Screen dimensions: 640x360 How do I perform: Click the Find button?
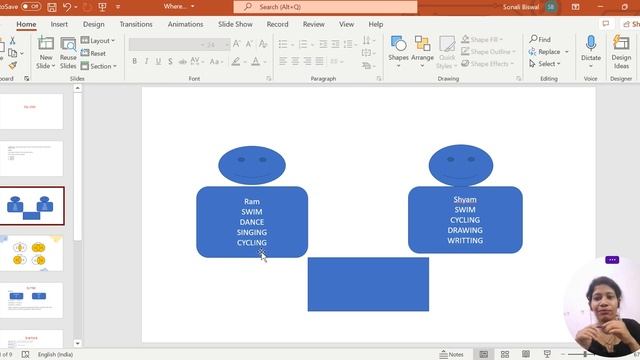pos(540,39)
